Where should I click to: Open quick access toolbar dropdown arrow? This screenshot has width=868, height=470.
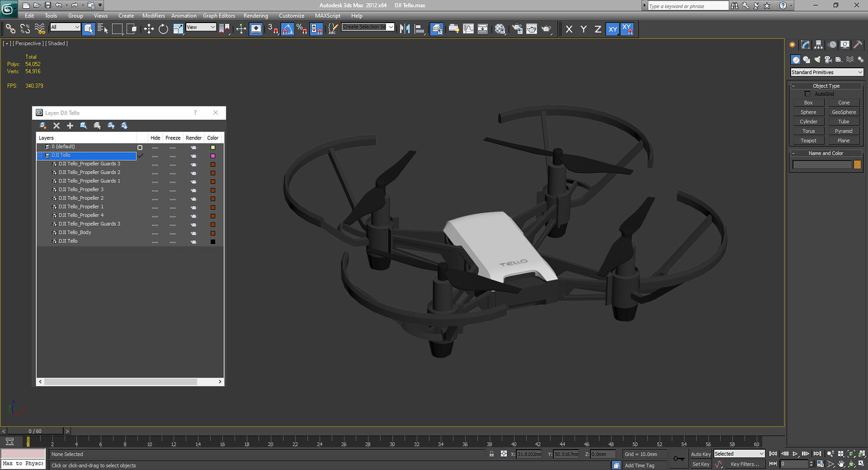point(100,5)
